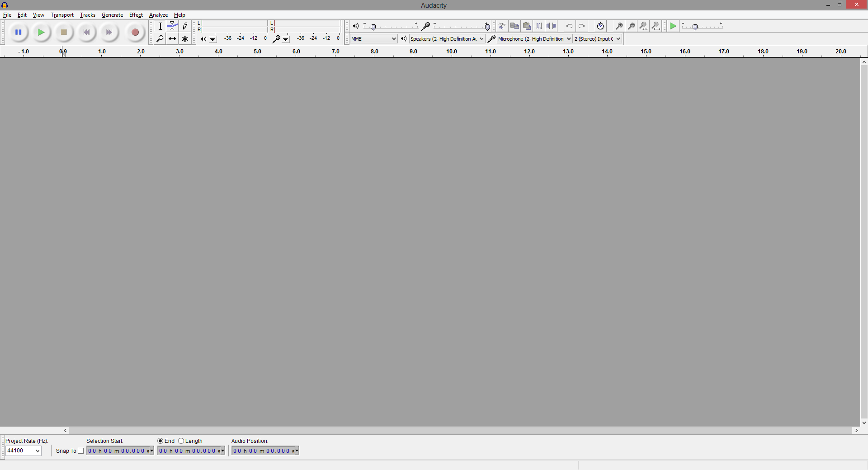This screenshot has width=868, height=470.
Task: Undo the last action
Action: click(569, 26)
